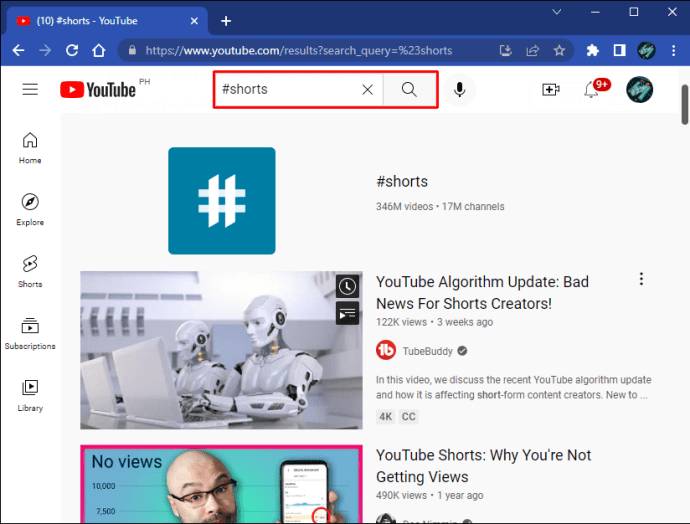This screenshot has height=524, width=690.
Task: Click the Algorithm Update video description snippet
Action: click(514, 387)
